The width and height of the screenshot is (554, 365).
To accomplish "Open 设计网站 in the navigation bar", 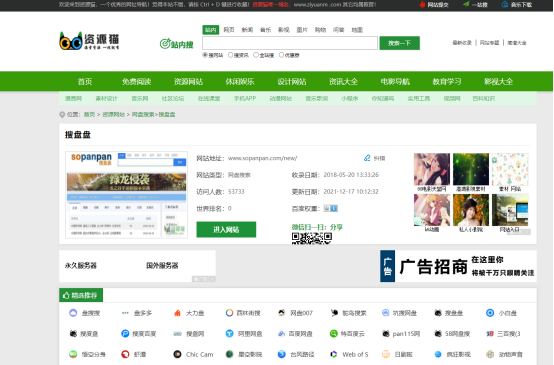I will tap(292, 82).
